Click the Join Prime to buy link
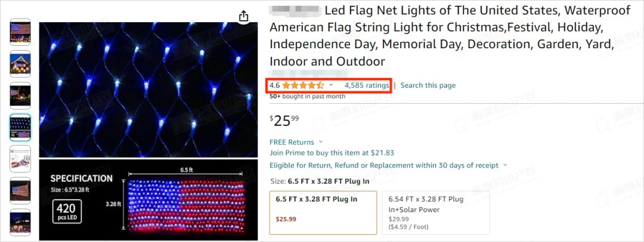The width and height of the screenshot is (644, 242). coord(332,153)
